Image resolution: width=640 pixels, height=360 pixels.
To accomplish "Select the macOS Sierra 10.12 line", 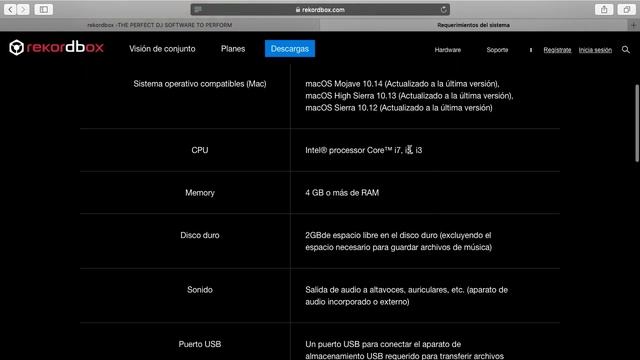I will pos(399,108).
